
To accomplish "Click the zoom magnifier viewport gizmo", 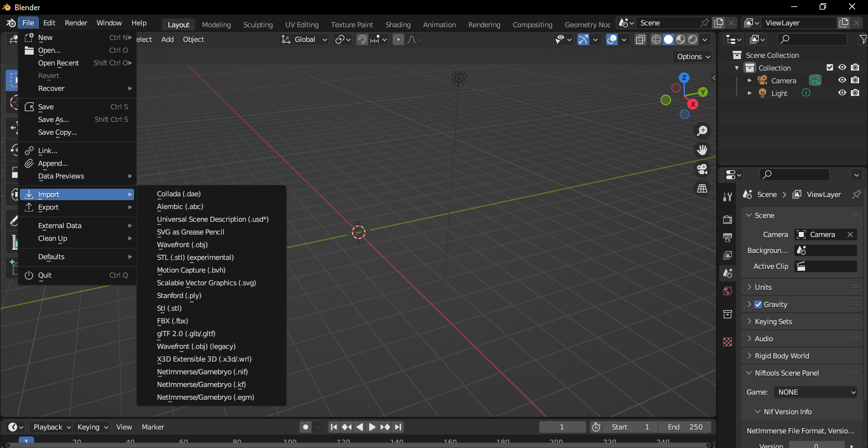I will click(x=702, y=131).
